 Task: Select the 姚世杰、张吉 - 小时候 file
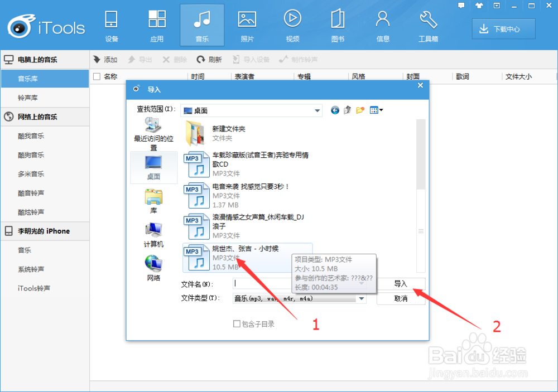coord(248,258)
